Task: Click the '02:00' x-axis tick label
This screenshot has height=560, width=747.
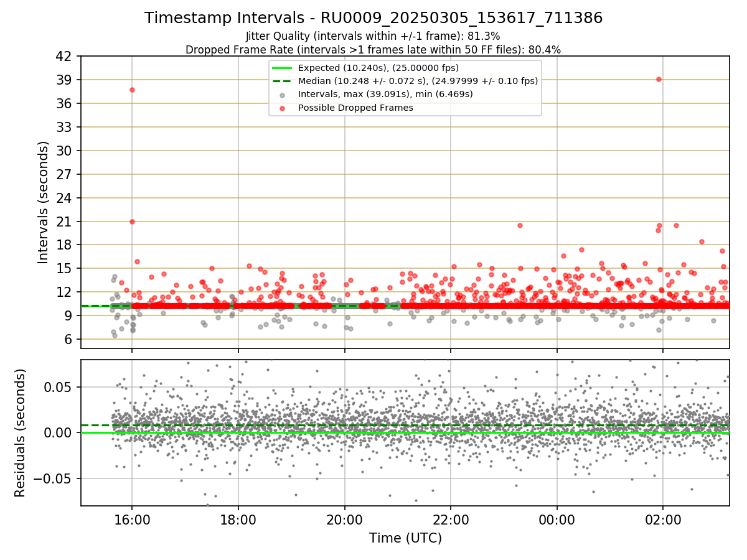Action: (x=663, y=519)
